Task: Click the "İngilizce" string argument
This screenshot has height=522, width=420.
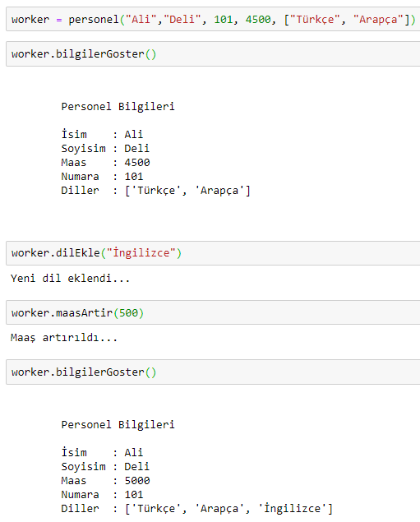Action: (141, 253)
